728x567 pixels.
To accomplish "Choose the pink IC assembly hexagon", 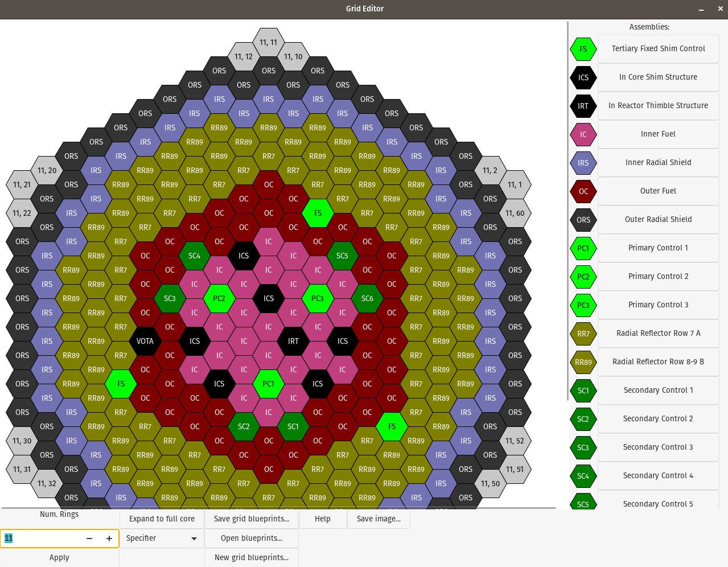I will click(583, 134).
